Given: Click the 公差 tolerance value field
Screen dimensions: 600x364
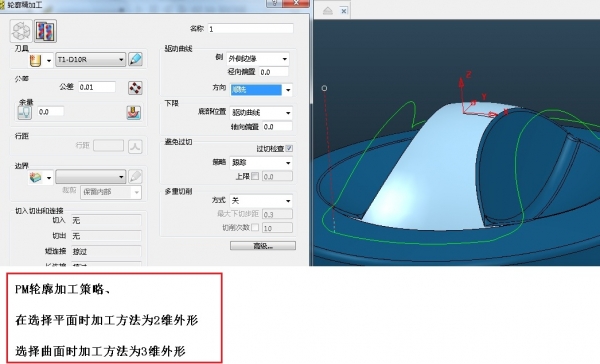Looking at the screenshot, I should (97, 87).
